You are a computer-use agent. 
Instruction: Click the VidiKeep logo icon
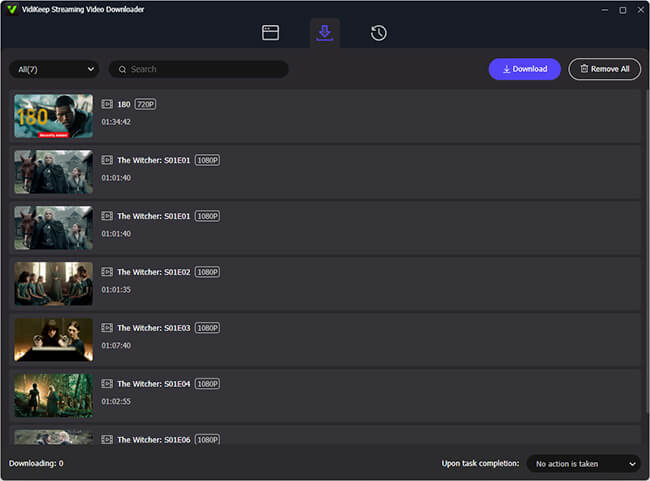(x=12, y=9)
